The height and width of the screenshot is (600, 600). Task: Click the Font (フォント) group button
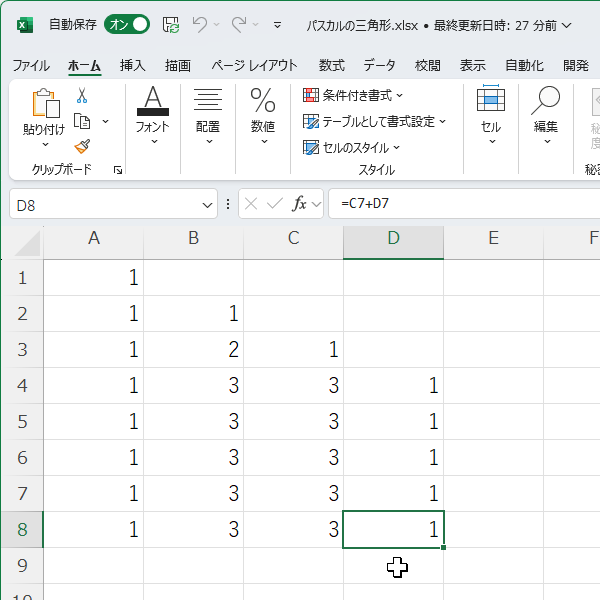tap(153, 113)
